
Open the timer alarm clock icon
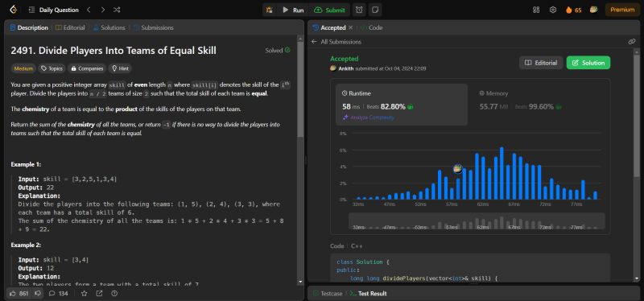coord(359,10)
